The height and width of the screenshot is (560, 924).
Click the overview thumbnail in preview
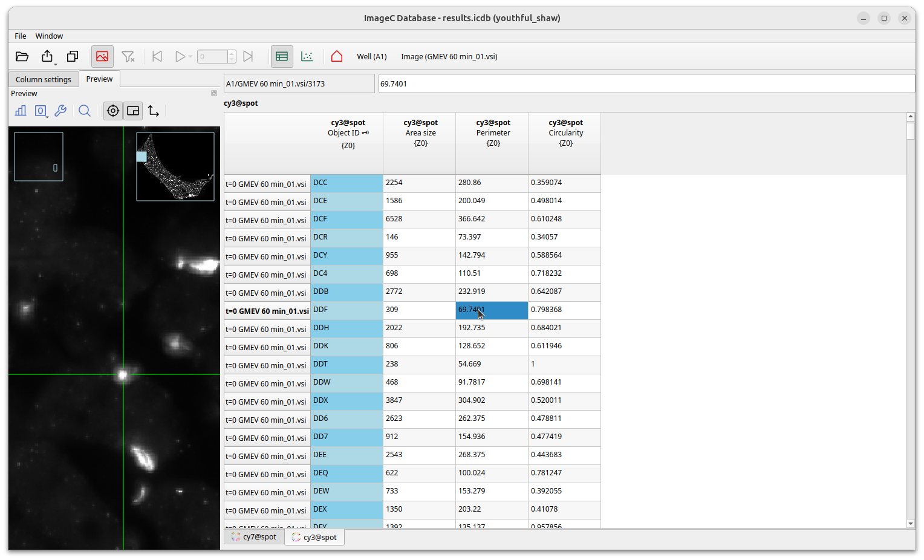(x=175, y=166)
